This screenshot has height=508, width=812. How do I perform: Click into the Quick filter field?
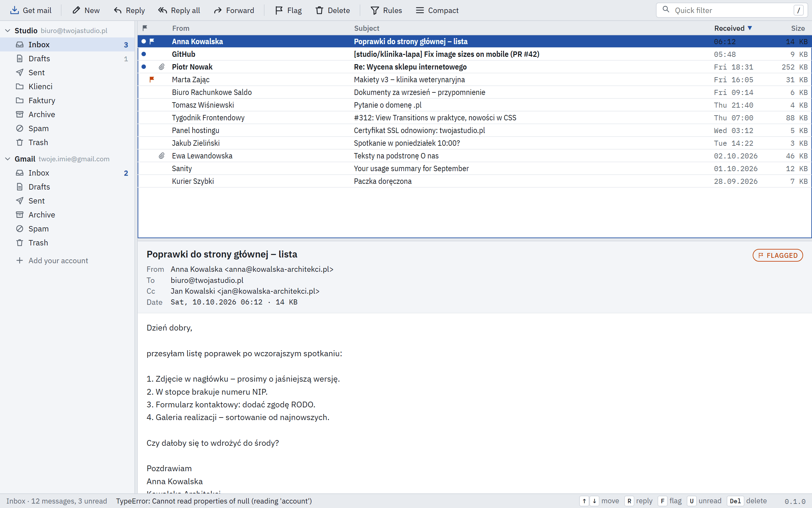coord(731,10)
